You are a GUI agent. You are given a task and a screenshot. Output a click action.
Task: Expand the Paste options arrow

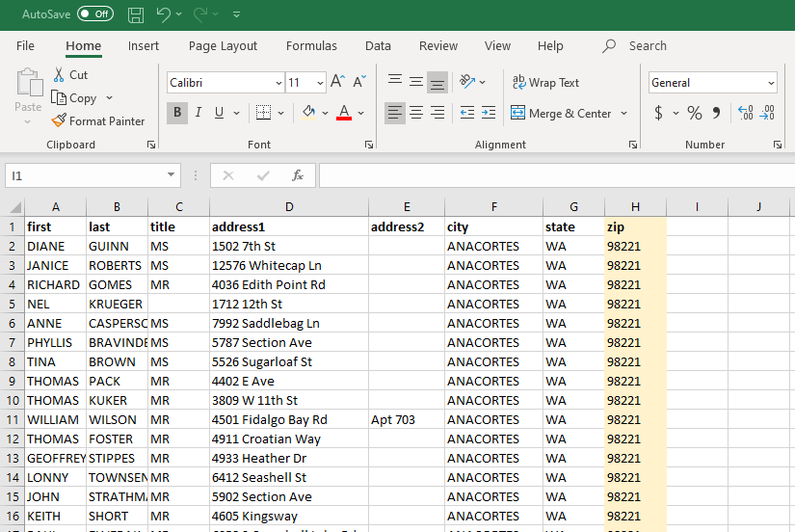click(x=27, y=121)
